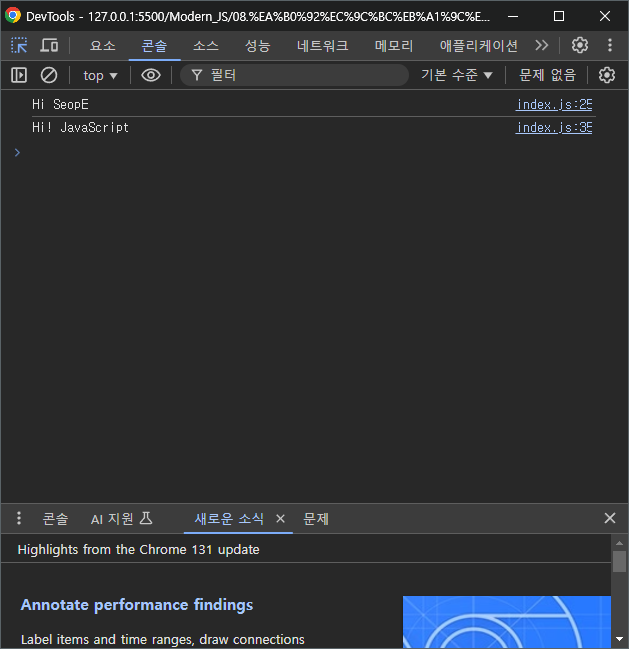Select the Hi SeopE log message
629x649 pixels.
pyautogui.click(x=60, y=104)
